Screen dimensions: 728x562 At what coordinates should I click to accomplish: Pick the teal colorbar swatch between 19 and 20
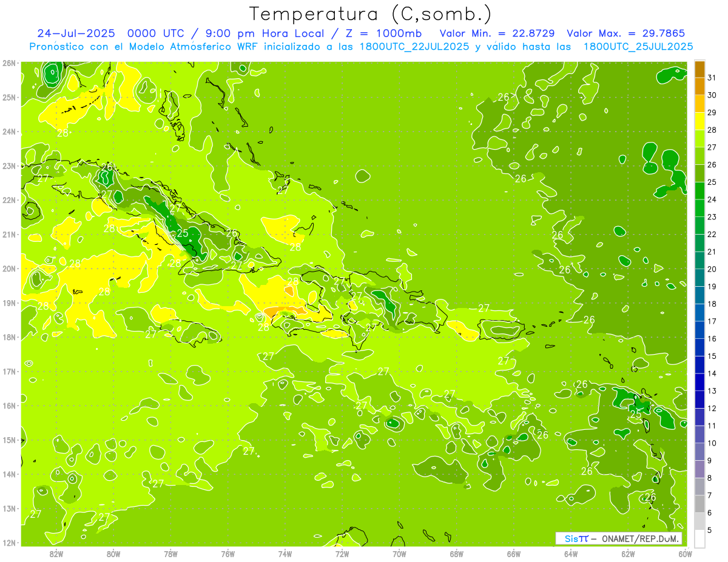[x=699, y=277]
